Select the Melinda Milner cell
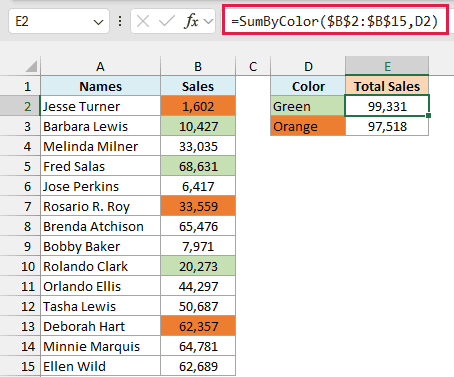The width and height of the screenshot is (454, 377). click(x=100, y=146)
